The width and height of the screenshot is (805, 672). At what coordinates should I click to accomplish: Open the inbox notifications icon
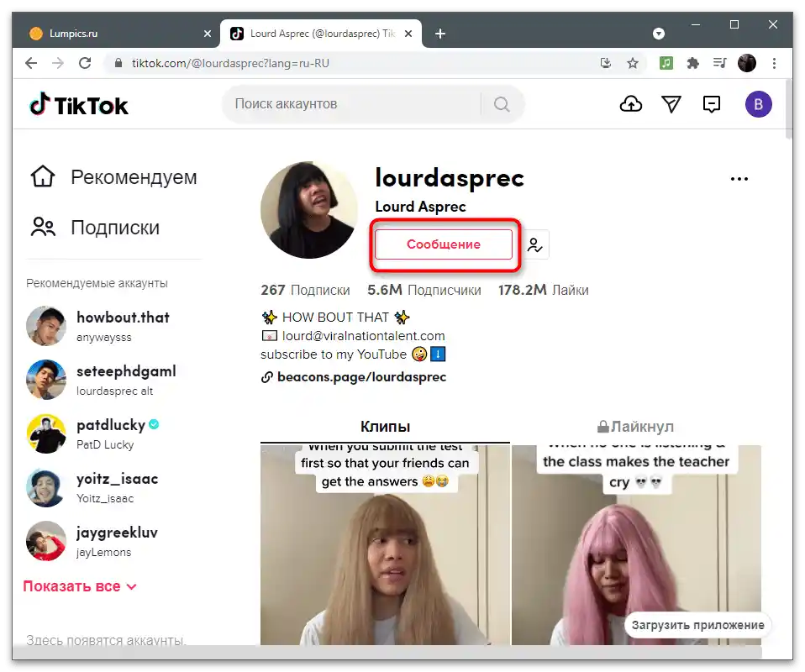tap(711, 104)
